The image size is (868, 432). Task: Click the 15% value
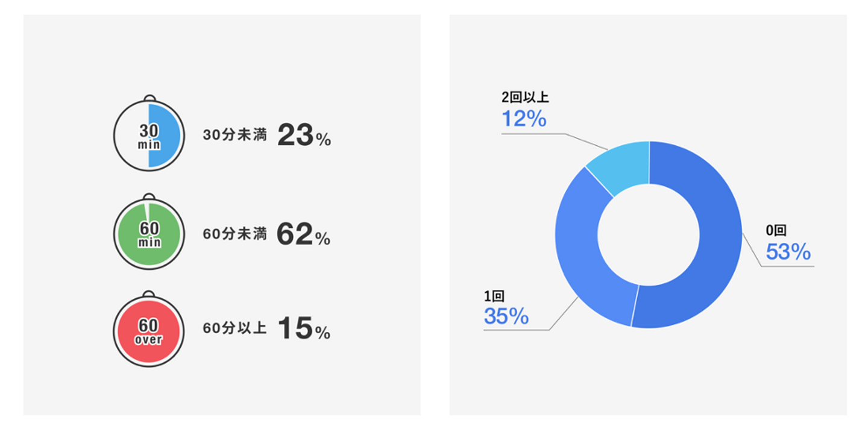(304, 330)
